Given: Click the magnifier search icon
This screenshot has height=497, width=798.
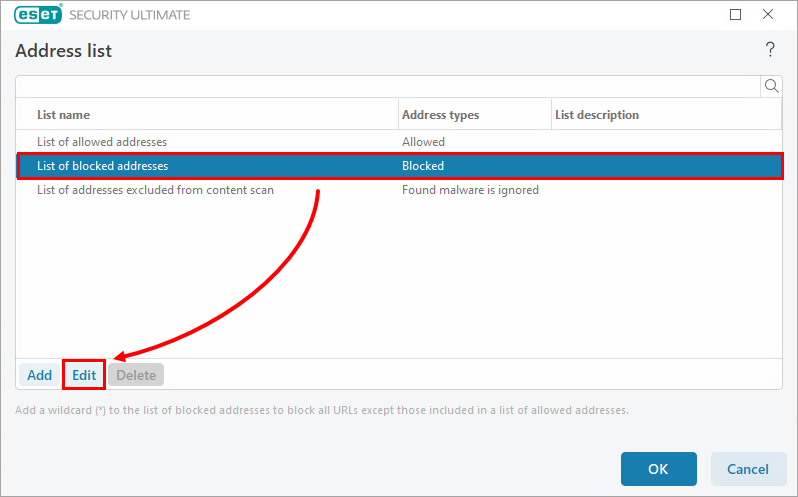Looking at the screenshot, I should pos(771,86).
